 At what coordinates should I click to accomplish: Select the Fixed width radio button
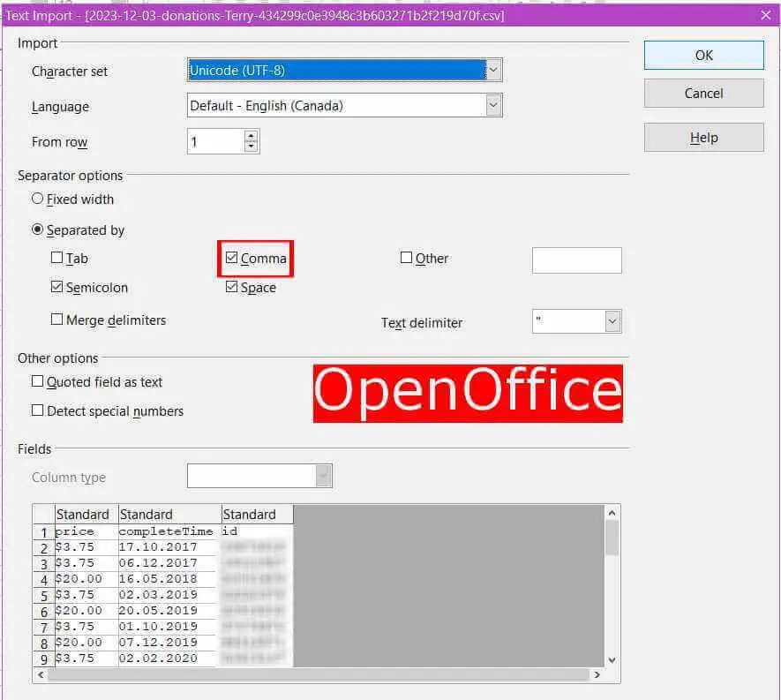coord(37,199)
